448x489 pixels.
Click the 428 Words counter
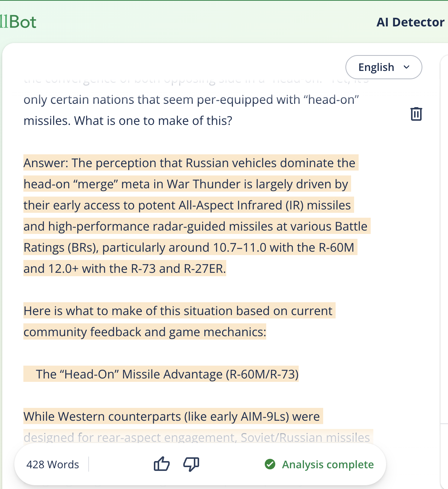(x=53, y=464)
